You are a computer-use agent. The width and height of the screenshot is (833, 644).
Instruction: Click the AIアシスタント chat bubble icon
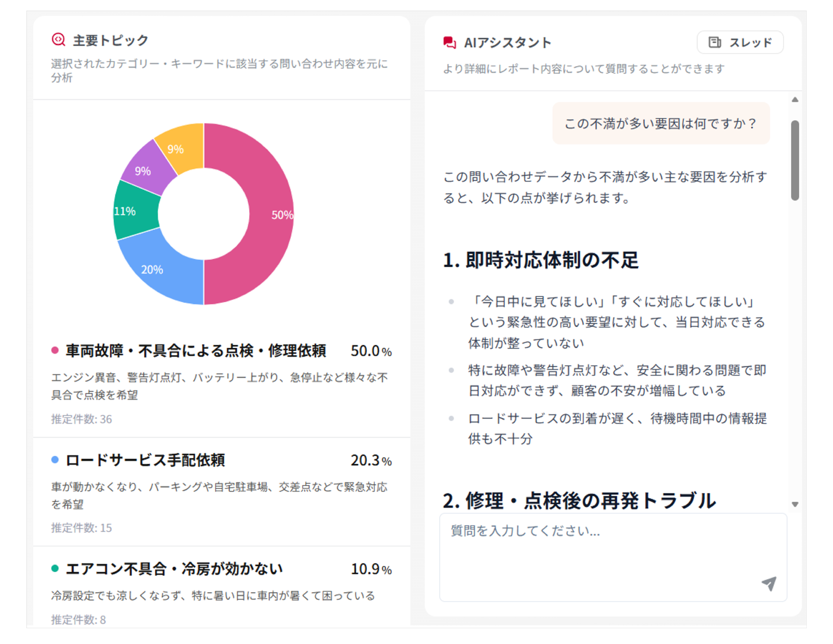pos(449,42)
